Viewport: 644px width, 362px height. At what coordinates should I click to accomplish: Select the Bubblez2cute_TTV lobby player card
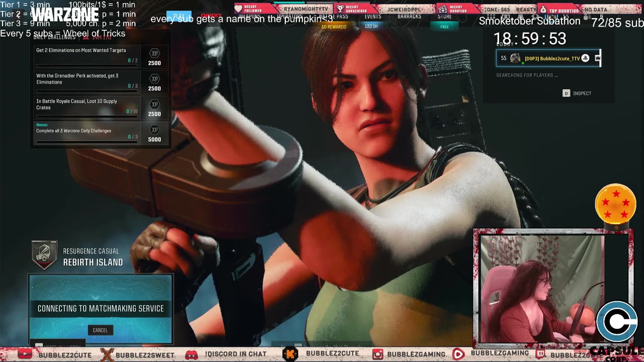tap(548, 58)
